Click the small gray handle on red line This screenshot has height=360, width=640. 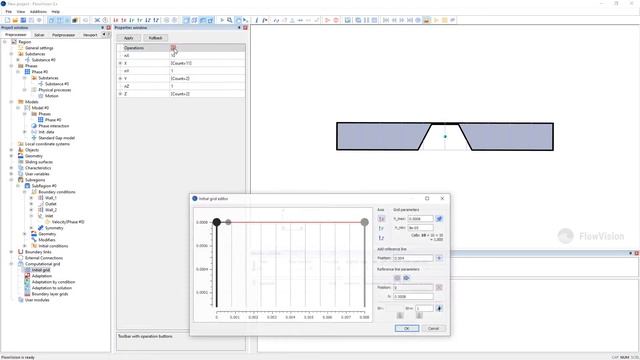point(228,222)
